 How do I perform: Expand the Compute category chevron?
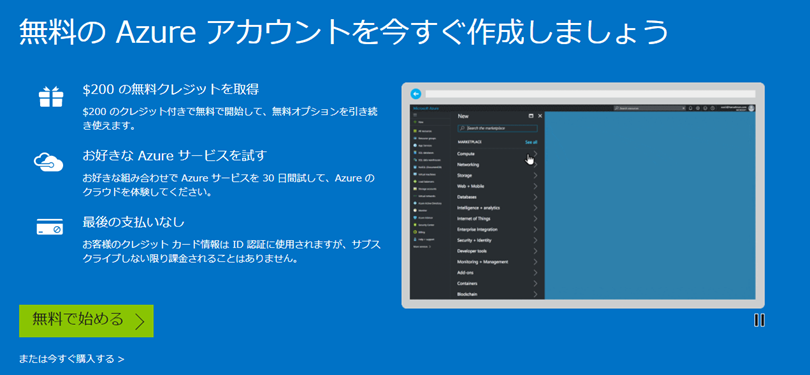pyautogui.click(x=535, y=154)
